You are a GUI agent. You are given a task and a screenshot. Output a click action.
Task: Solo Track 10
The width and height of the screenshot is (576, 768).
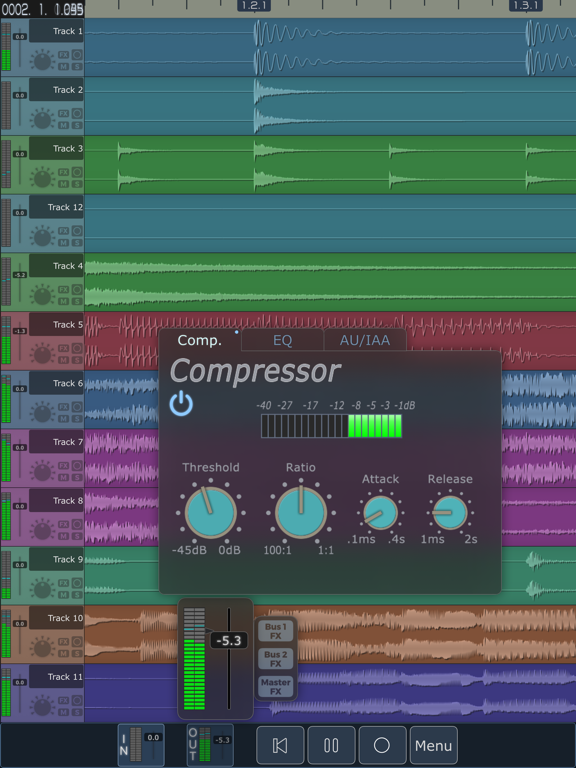tap(77, 653)
